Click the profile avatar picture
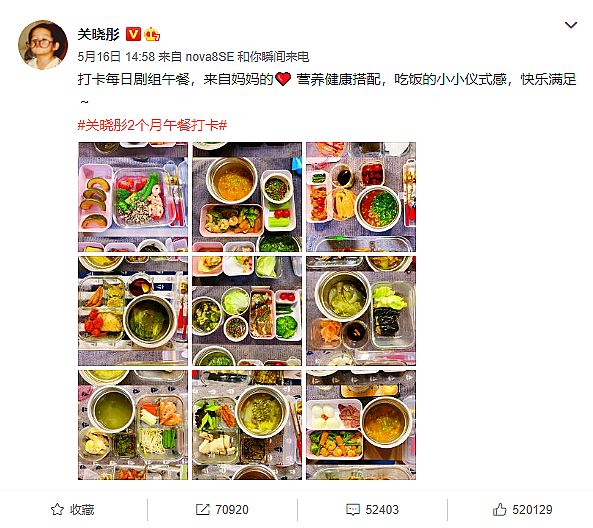This screenshot has width=593, height=528. pos(43,45)
